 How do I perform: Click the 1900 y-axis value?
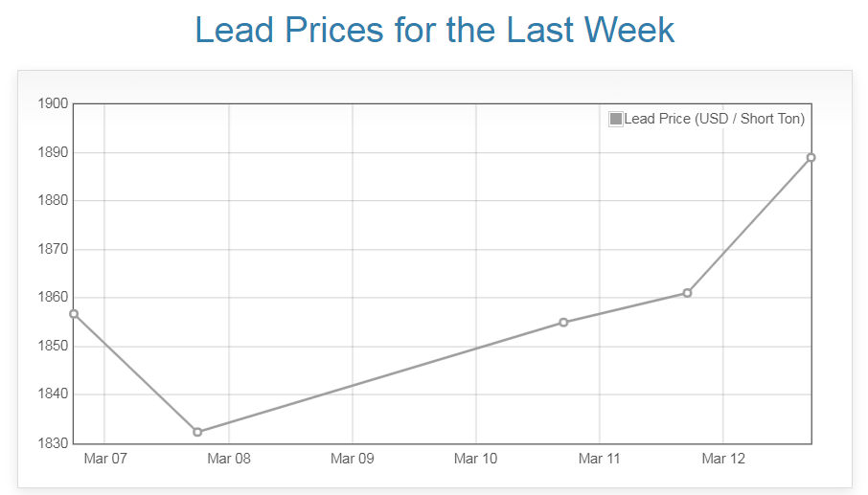click(x=52, y=103)
